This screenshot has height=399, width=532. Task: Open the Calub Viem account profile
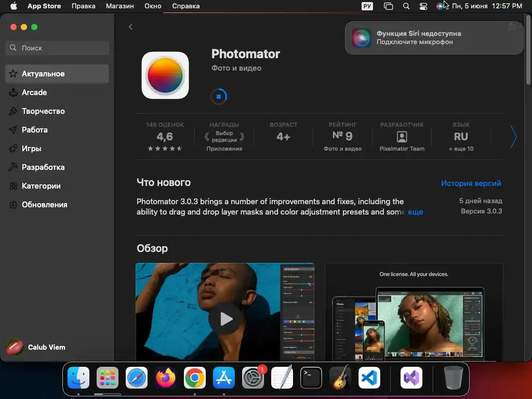pos(36,347)
